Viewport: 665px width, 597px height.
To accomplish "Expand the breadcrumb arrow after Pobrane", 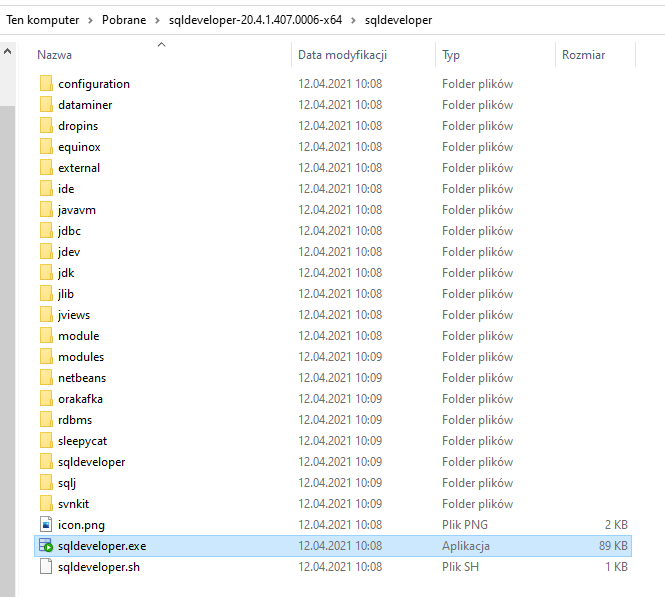I will [159, 20].
